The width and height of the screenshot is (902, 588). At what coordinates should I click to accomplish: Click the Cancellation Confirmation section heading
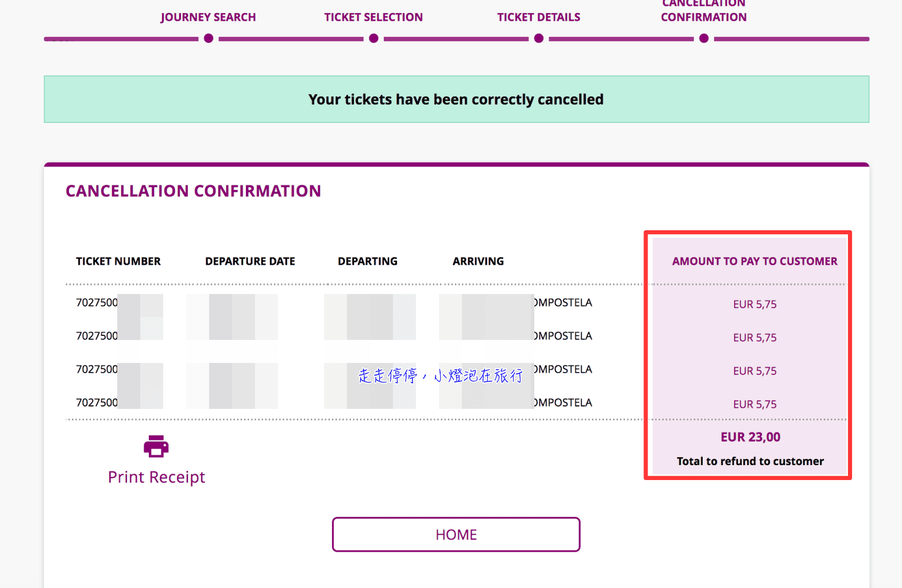[x=193, y=191]
